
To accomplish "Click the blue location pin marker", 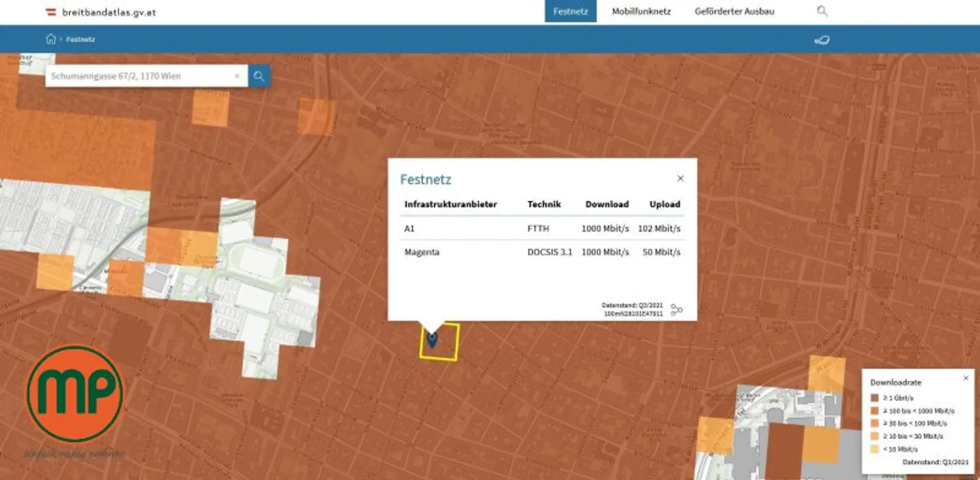I will click(432, 339).
